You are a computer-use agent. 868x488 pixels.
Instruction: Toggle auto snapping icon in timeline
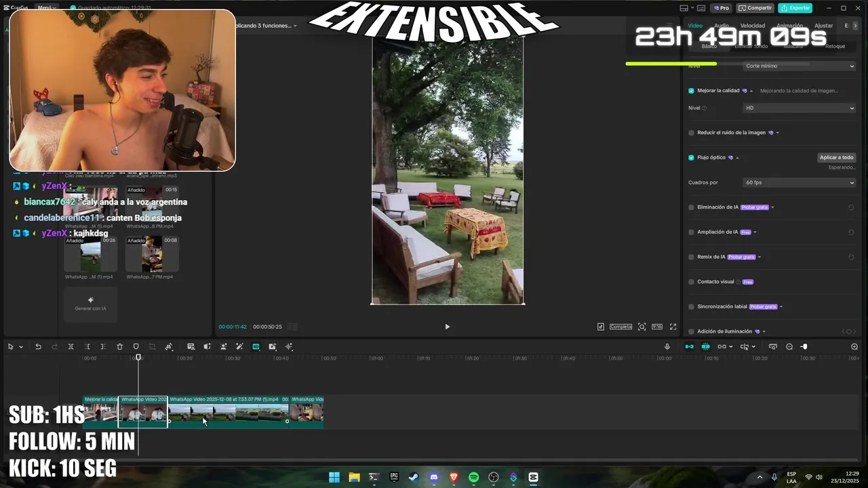point(705,346)
